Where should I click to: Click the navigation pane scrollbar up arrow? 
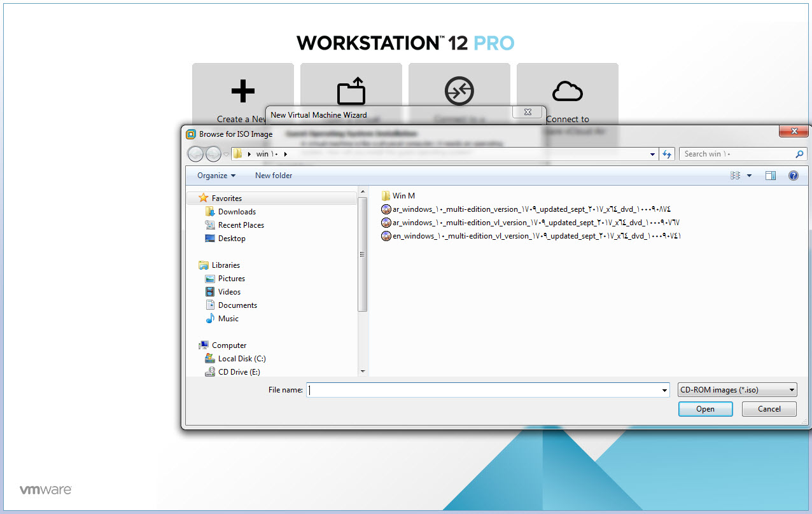(363, 191)
